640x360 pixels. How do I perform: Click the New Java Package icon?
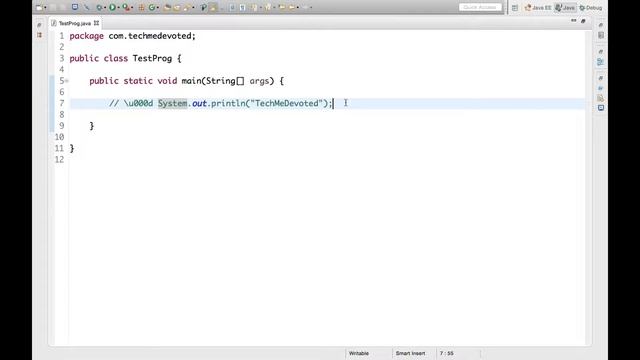[x=141, y=7]
